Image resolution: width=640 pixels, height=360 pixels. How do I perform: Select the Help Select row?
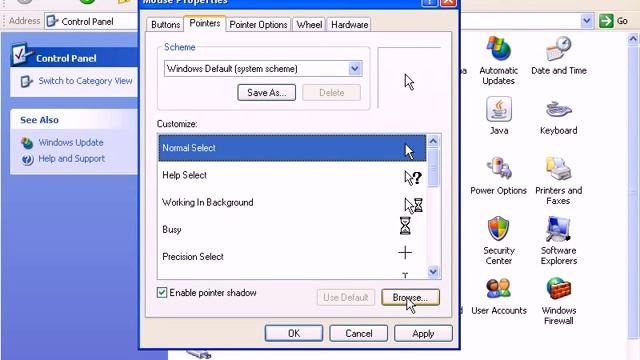292,175
